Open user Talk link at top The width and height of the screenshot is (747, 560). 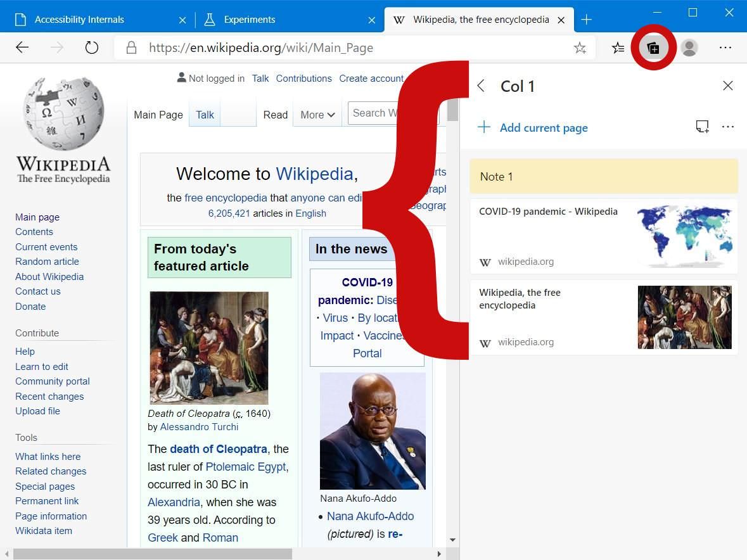click(x=260, y=79)
